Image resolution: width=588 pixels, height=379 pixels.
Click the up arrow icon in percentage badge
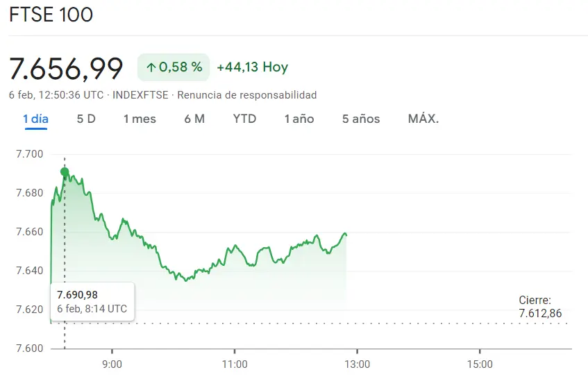(x=151, y=67)
